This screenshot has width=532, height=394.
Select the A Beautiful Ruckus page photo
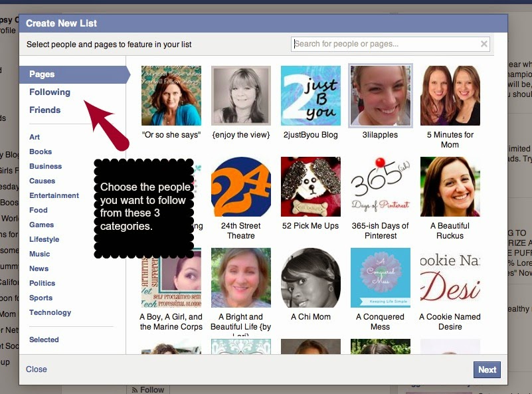(450, 187)
